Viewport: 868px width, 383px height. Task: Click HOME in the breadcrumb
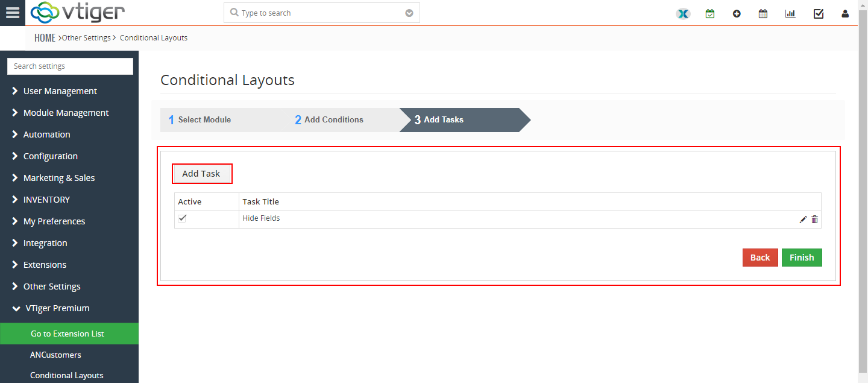[45, 38]
